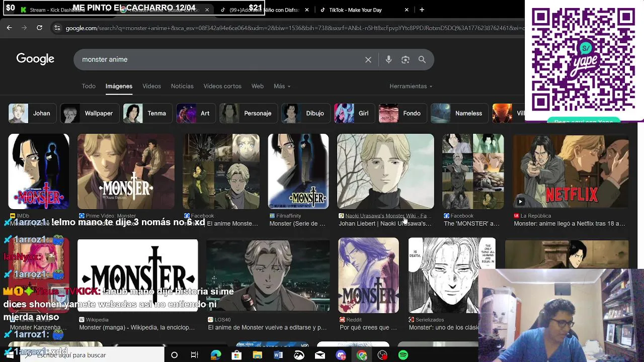Filter images by Johan chip
The width and height of the screenshot is (644, 362).
click(x=32, y=113)
